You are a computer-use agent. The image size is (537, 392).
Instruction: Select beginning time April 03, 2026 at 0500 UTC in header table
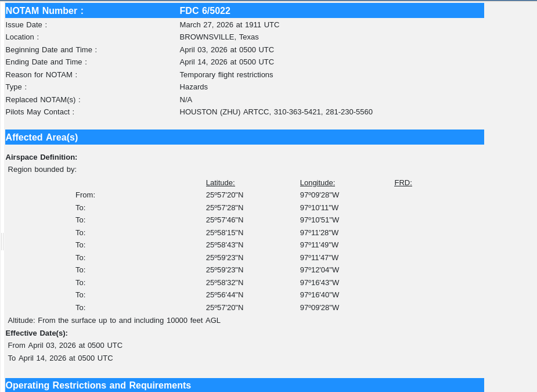227,50
